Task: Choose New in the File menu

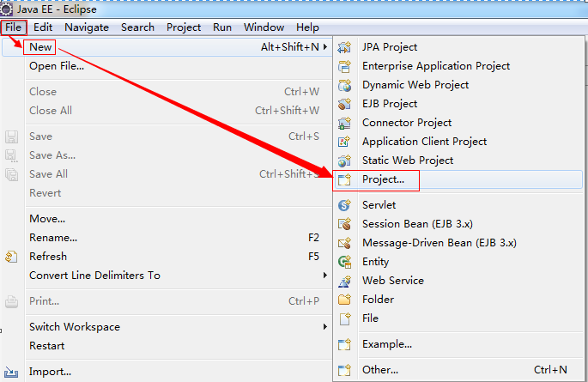Action: coord(167,47)
